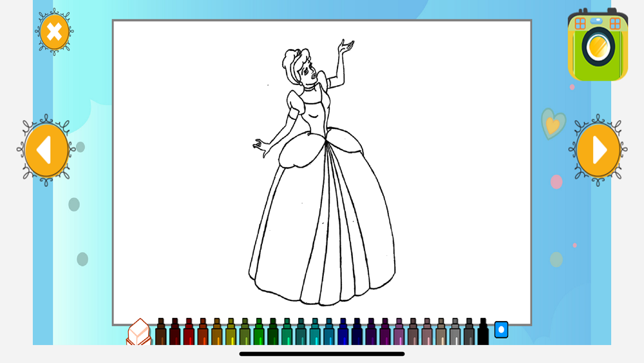Select the beige tan marker
The height and width of the screenshot is (363, 644).
point(440,331)
